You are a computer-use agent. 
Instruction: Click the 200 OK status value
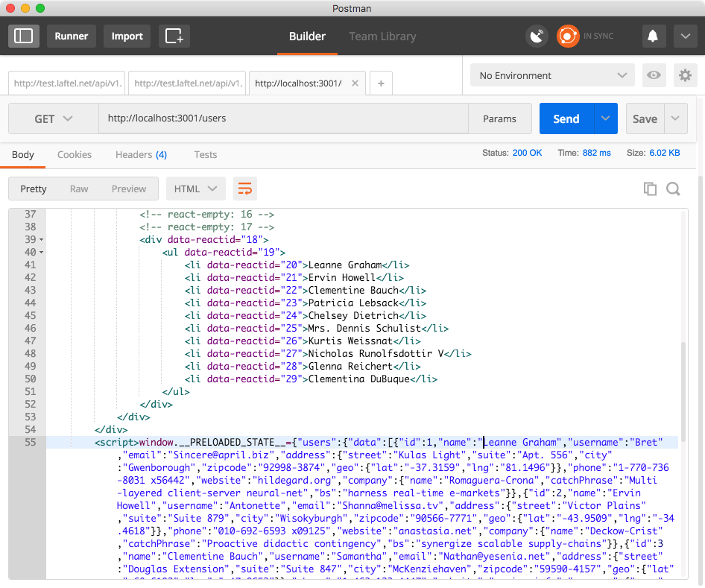click(528, 153)
